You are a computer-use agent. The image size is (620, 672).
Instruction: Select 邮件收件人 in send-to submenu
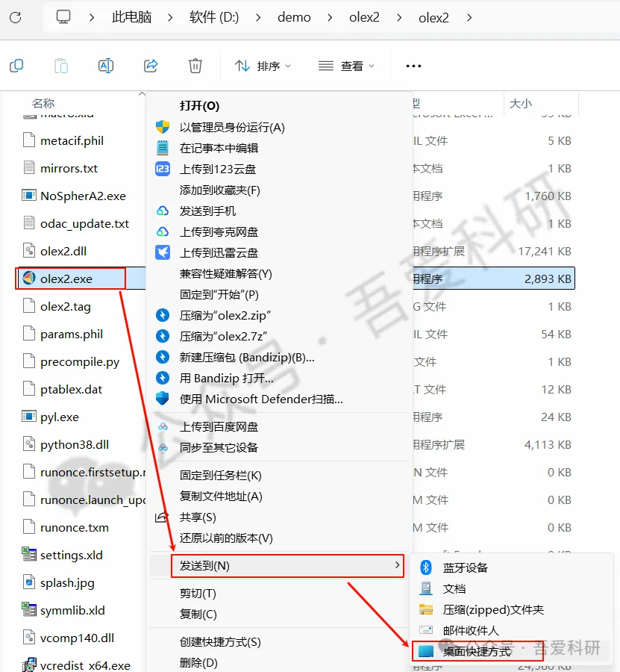click(x=471, y=630)
